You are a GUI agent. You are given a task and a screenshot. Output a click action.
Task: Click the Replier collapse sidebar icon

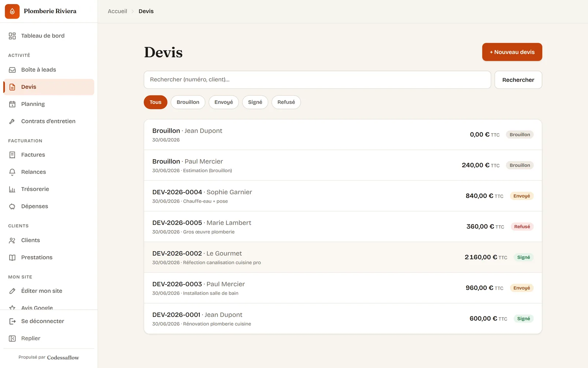12,339
